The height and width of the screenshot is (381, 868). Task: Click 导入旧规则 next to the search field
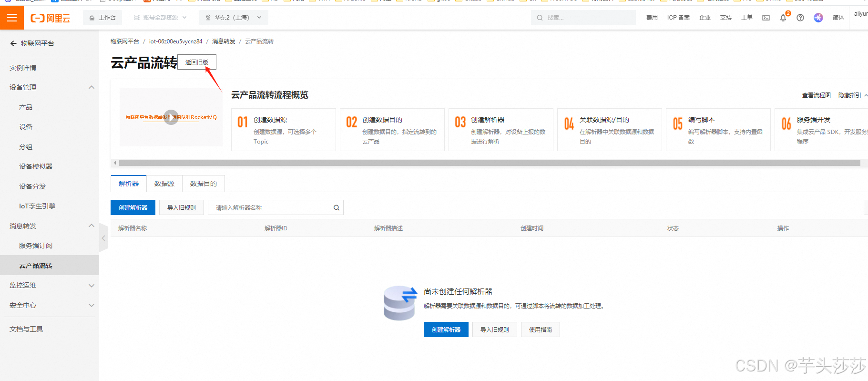pyautogui.click(x=182, y=207)
